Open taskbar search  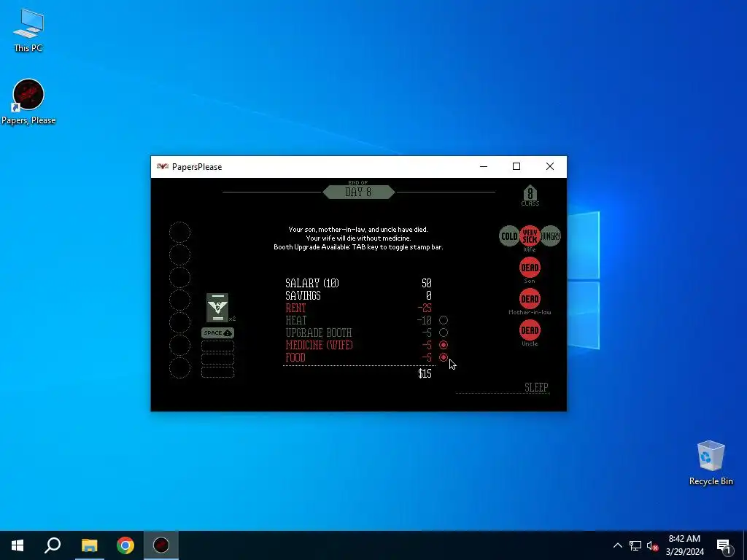point(53,545)
